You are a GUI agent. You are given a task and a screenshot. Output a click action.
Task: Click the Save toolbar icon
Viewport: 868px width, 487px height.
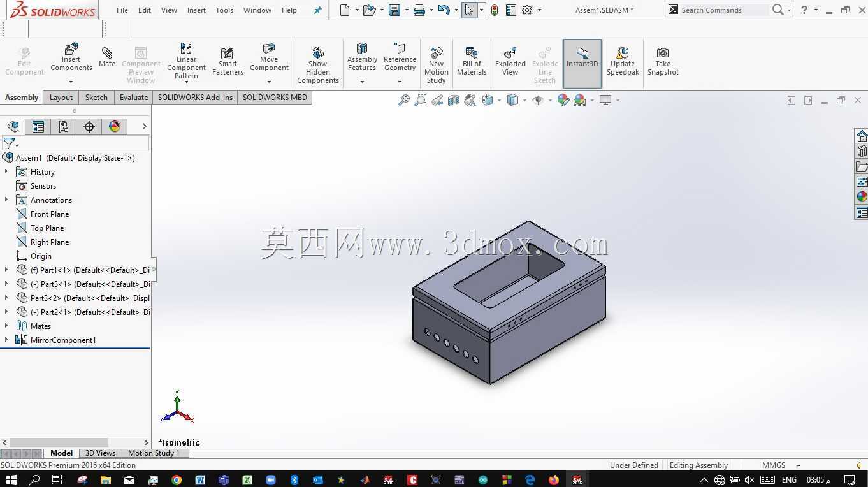(394, 10)
